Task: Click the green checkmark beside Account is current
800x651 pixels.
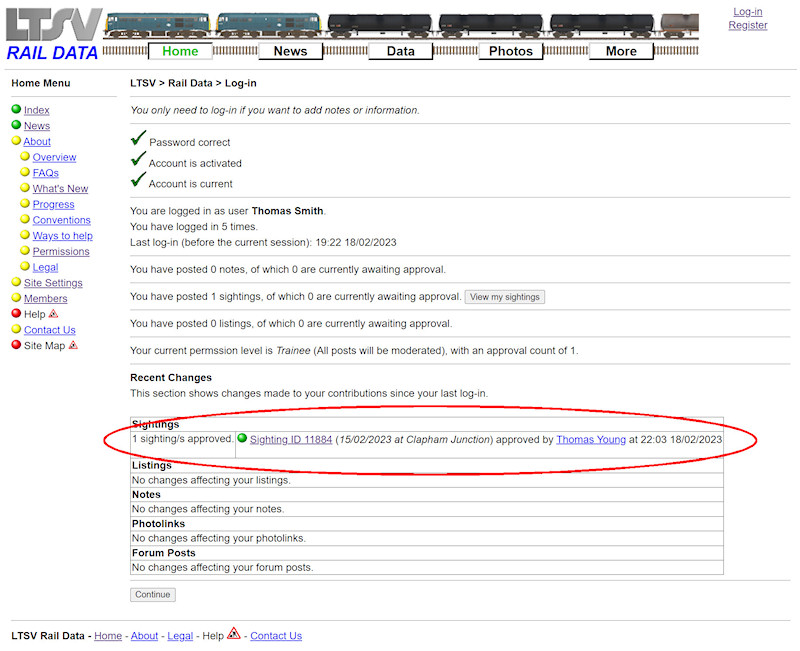Action: (x=137, y=181)
